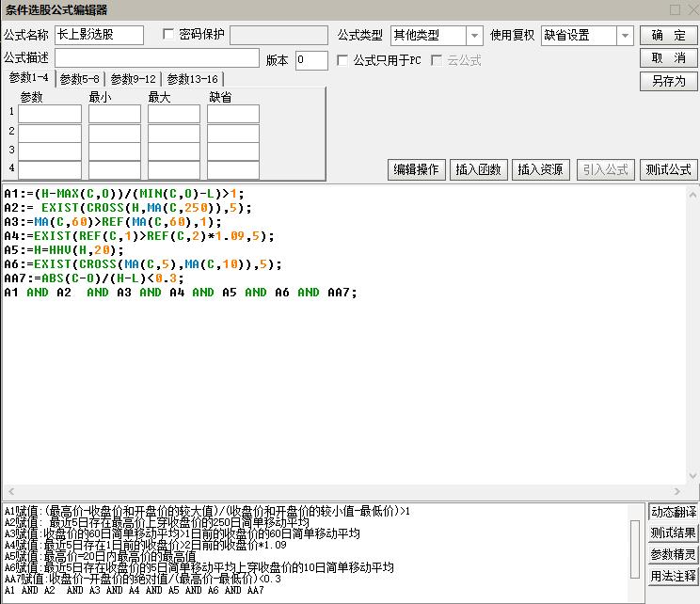Click the 插入资源 button
This screenshot has height=604, width=700.
(541, 170)
